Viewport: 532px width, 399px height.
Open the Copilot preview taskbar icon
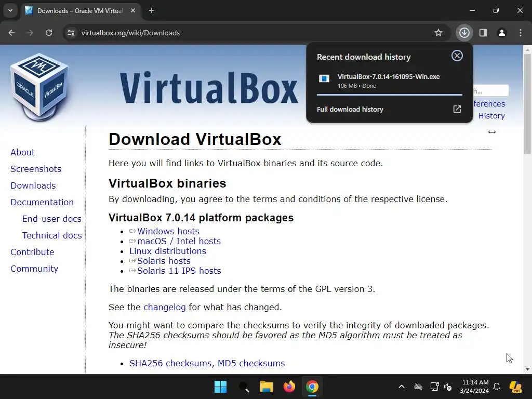tap(516, 387)
